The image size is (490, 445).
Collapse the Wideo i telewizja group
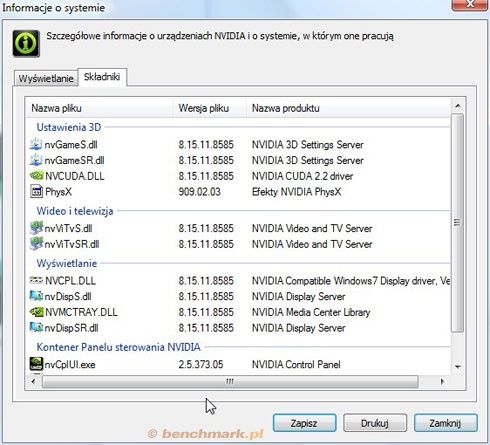click(x=75, y=211)
